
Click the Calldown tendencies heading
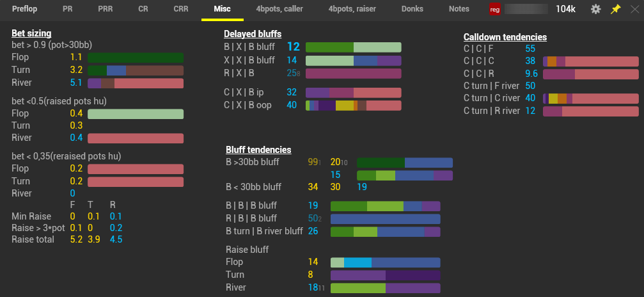[x=505, y=37]
